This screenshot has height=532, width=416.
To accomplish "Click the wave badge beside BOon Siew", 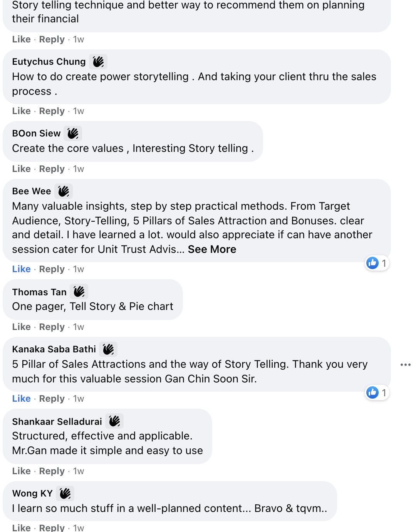I will (x=73, y=133).
